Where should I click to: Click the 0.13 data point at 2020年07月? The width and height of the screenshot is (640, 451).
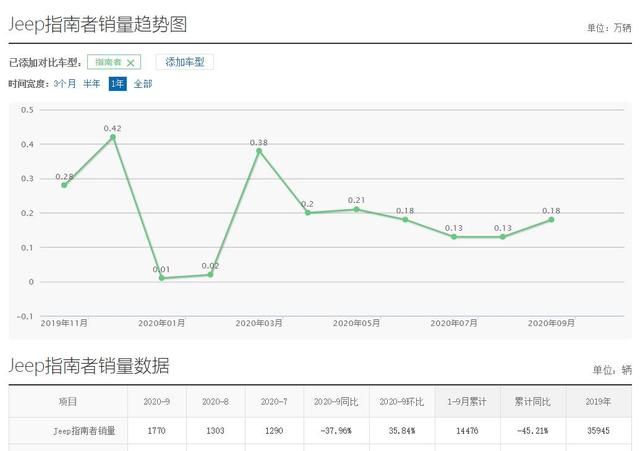pyautogui.click(x=454, y=237)
